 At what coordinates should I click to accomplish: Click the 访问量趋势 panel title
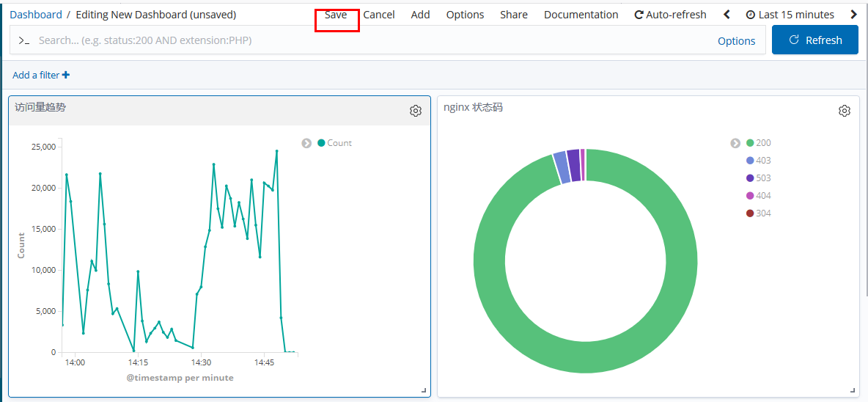(40, 108)
